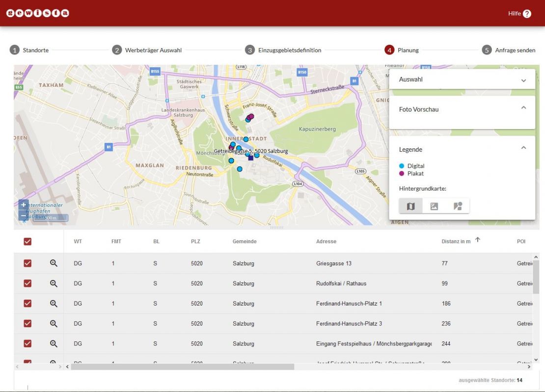Screen dimensions: 545x392
Task: Uncheck the Griesgasse 13 row checkbox
Action: tap(27, 263)
